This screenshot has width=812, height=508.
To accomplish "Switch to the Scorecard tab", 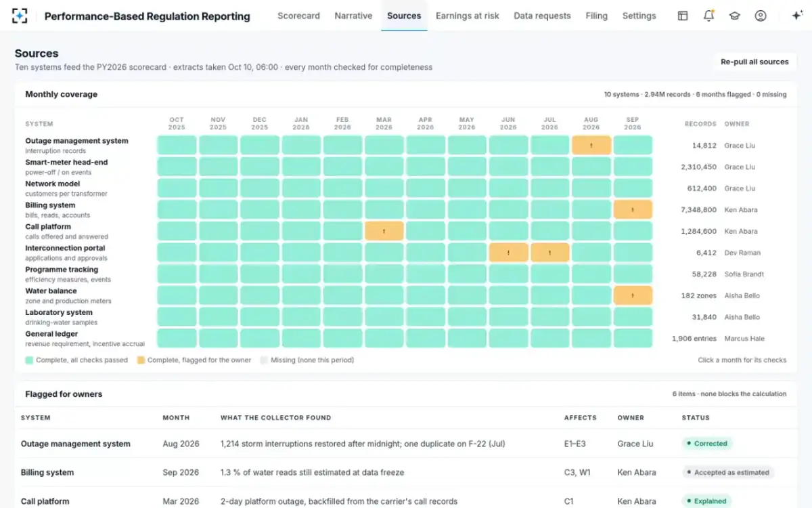I will 298,16.
